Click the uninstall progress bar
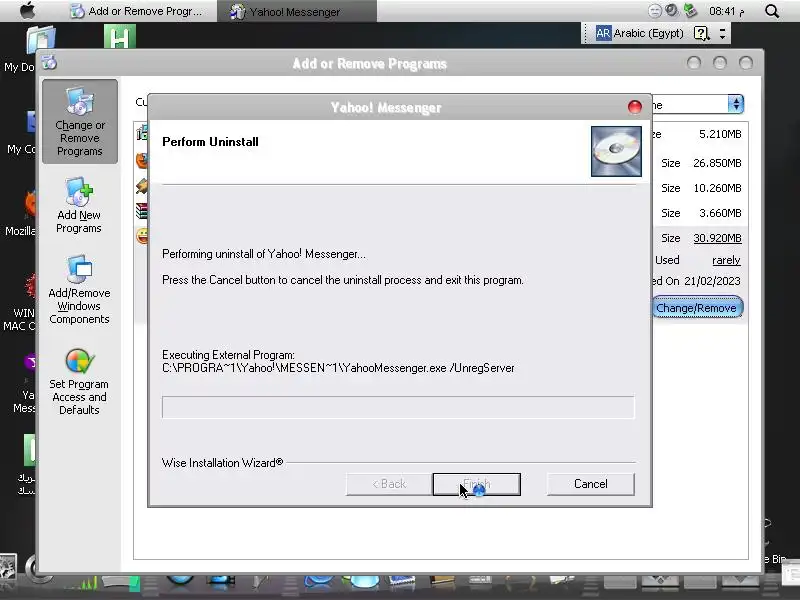 coord(398,407)
